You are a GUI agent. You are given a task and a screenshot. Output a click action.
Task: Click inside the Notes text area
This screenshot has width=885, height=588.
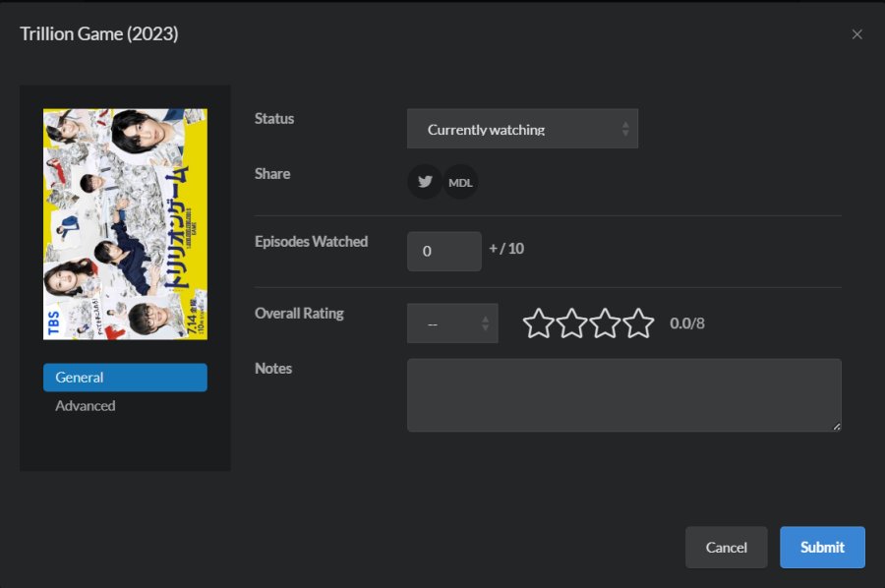point(623,394)
